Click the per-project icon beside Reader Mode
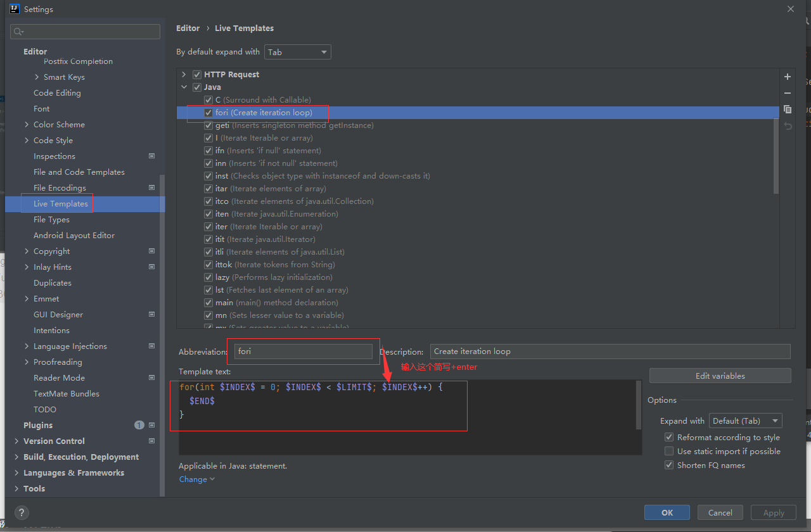Image resolution: width=811 pixels, height=532 pixels. coord(151,377)
